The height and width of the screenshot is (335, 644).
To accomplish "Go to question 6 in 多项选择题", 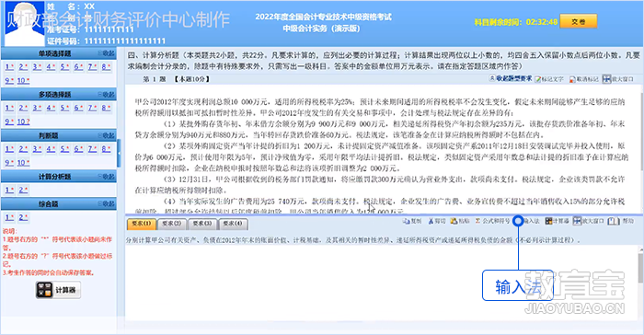I will point(79,108).
